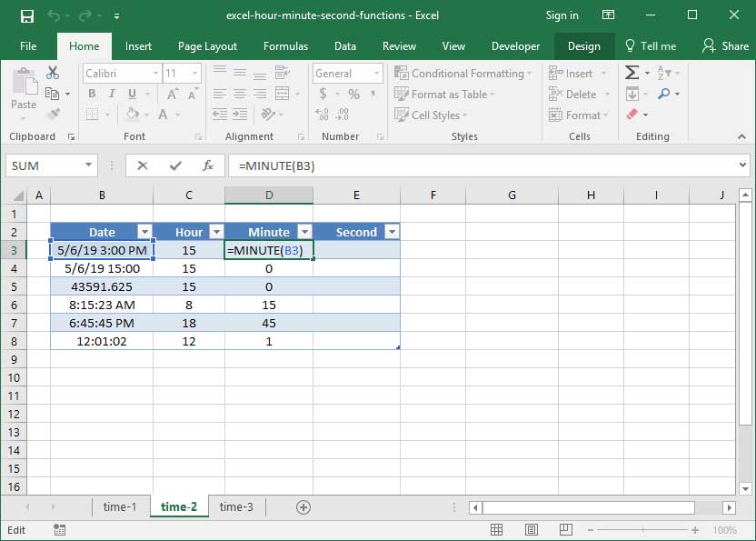Select the Wrap Text icon
The image size is (756, 541).
coord(279,71)
